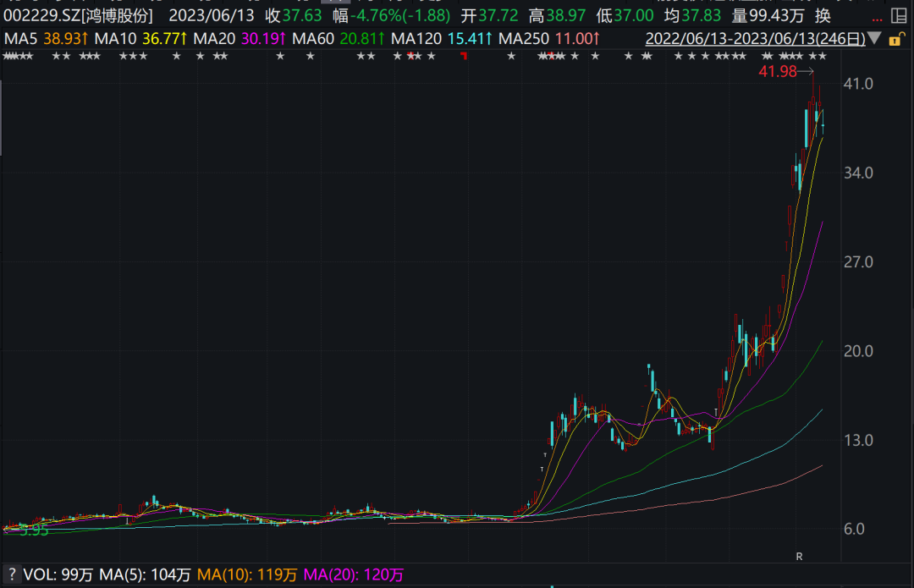Click the 41.98 highest price annotation
The width and height of the screenshot is (914, 588).
pyautogui.click(x=777, y=72)
